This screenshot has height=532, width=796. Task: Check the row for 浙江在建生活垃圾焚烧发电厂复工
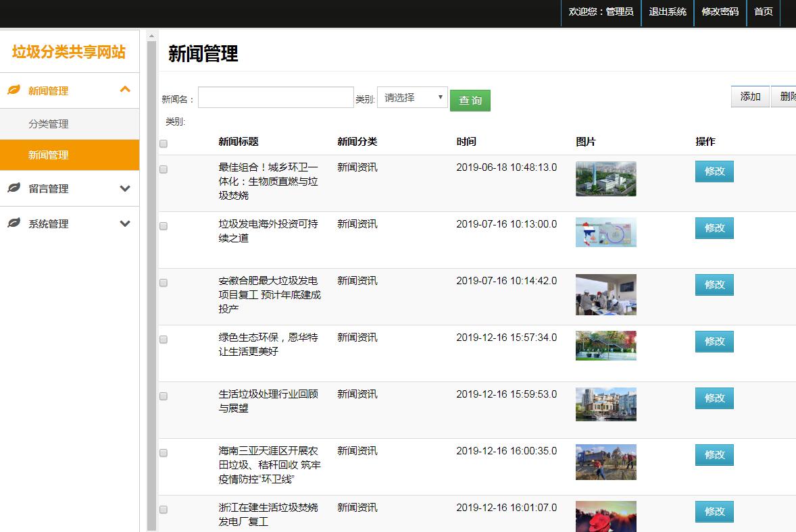point(164,510)
